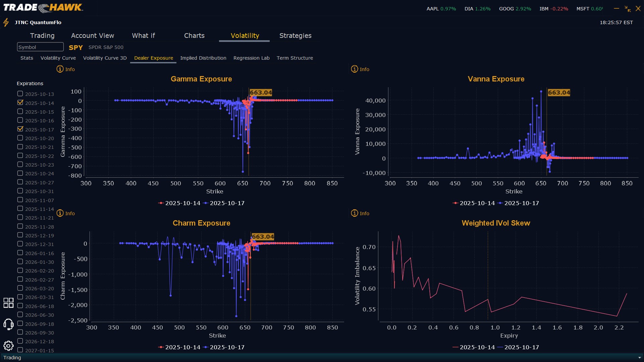This screenshot has width=644, height=362.
Task: Click the 663.04 price marker on Charm Exposure
Action: [263, 237]
